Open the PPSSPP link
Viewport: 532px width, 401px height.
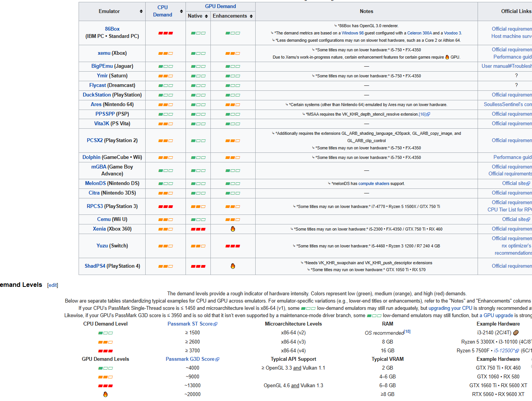105,114
